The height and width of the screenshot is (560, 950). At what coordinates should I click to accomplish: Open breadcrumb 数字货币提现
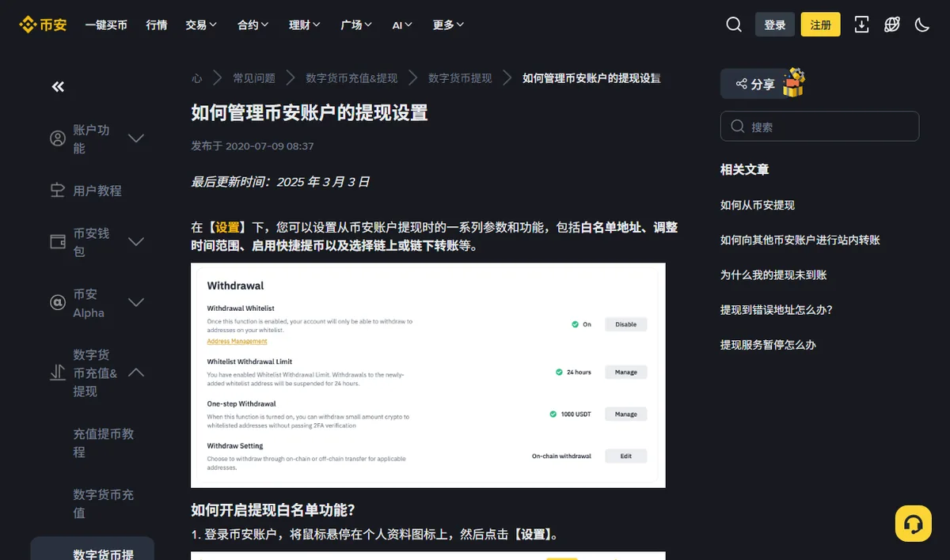pos(460,78)
